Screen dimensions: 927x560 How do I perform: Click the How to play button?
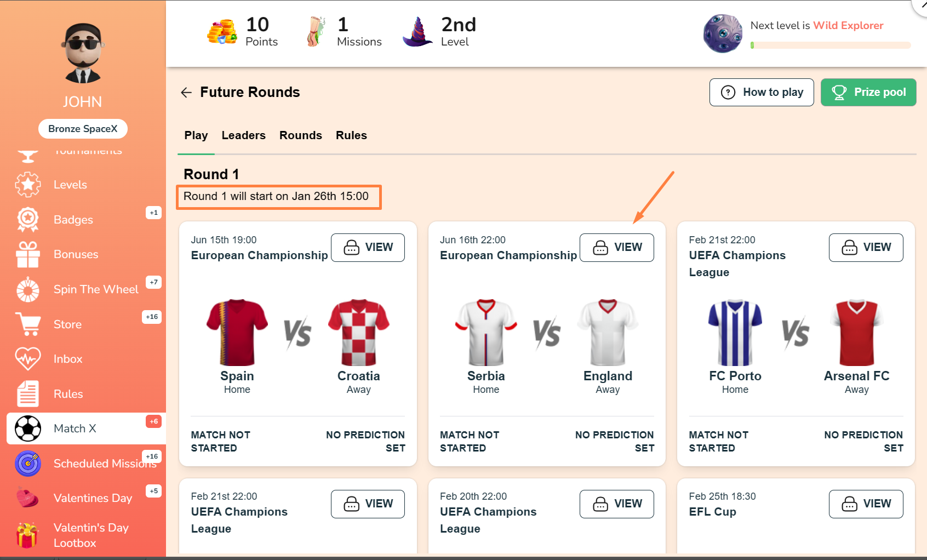click(761, 93)
